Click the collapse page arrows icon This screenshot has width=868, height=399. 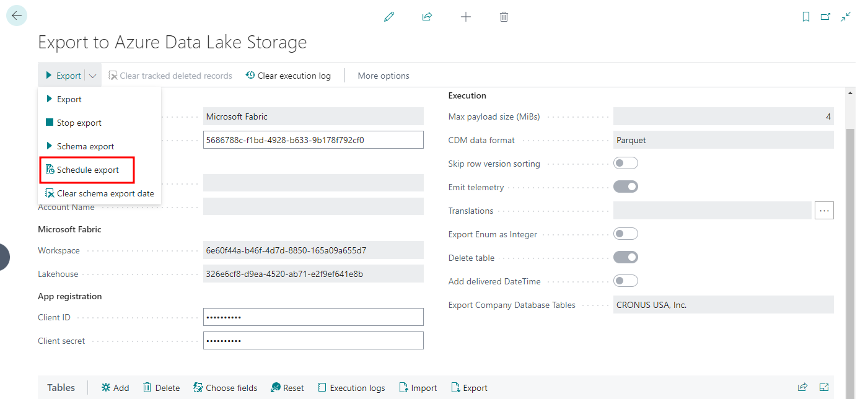845,17
